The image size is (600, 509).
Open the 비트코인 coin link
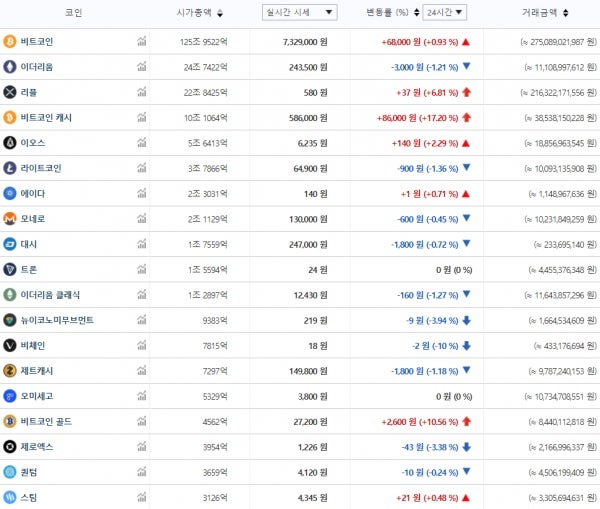(x=37, y=41)
